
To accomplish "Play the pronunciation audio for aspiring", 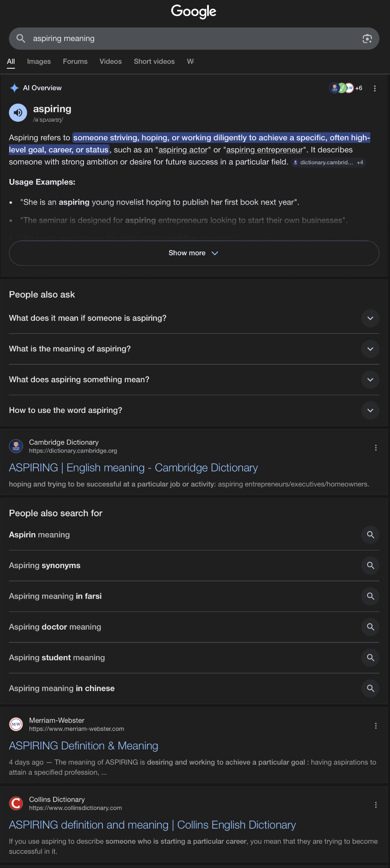I will [18, 113].
